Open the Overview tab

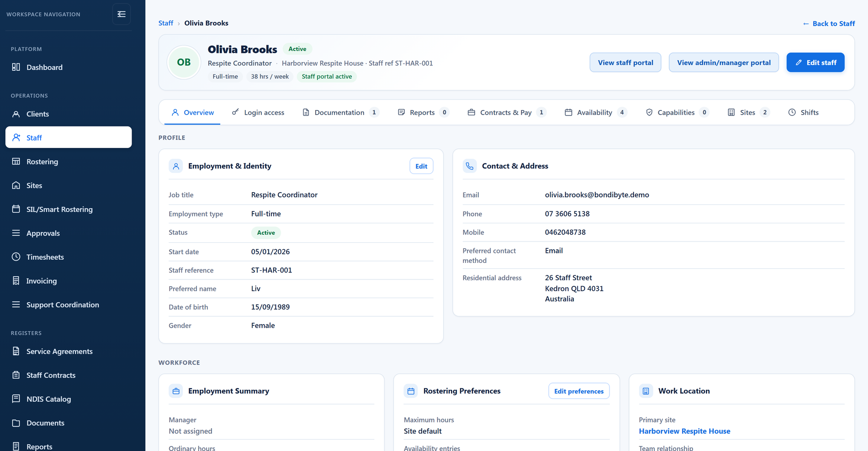(192, 112)
